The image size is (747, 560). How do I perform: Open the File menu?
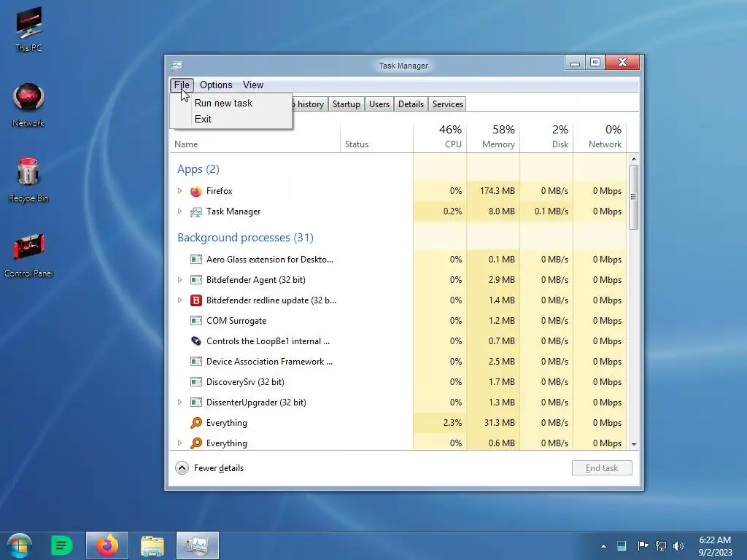[182, 85]
